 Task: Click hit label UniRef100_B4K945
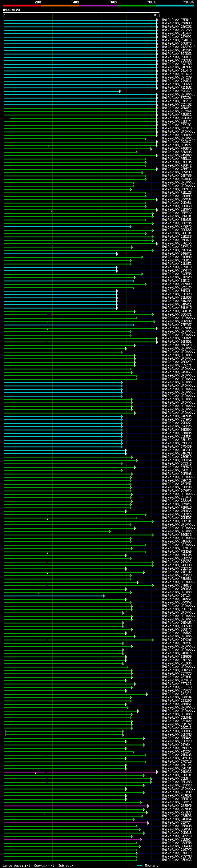pos(176,308)
